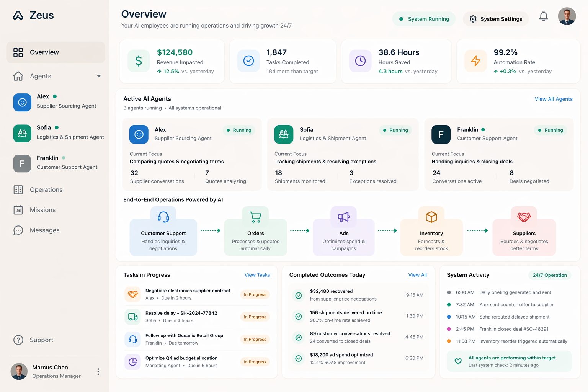Select the Negotiate electronics supplier contract task
The width and height of the screenshot is (588, 392).
[x=188, y=291]
